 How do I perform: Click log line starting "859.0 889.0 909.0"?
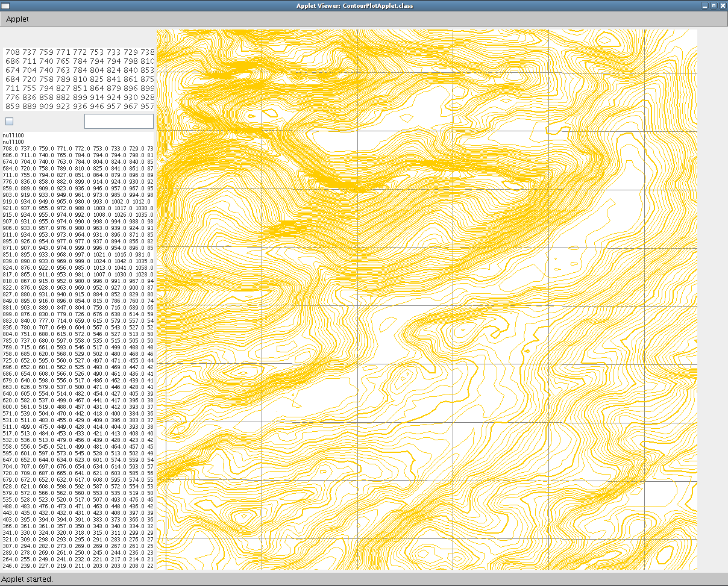(78, 188)
